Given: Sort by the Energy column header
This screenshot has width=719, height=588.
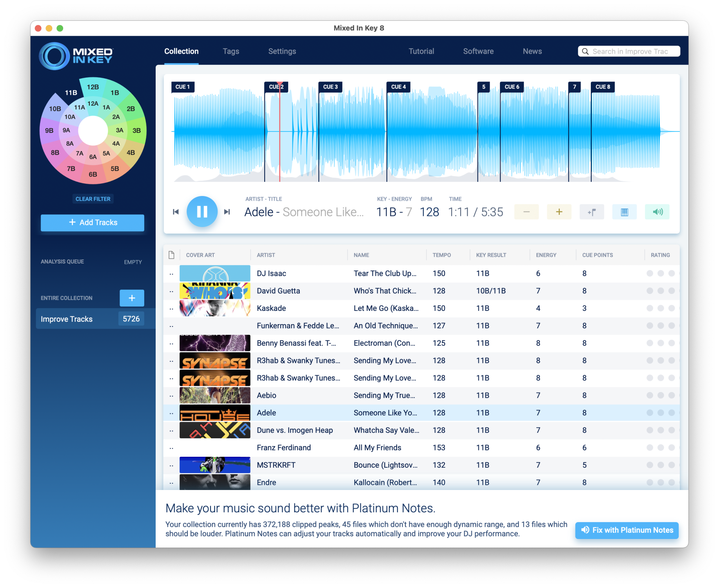Looking at the screenshot, I should 546,255.
